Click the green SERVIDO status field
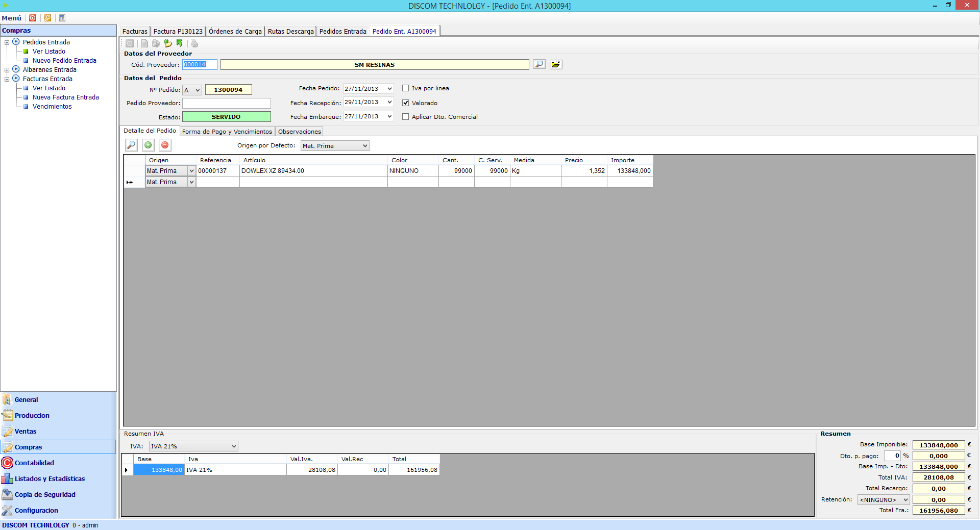The width and height of the screenshot is (980, 530). [x=226, y=117]
